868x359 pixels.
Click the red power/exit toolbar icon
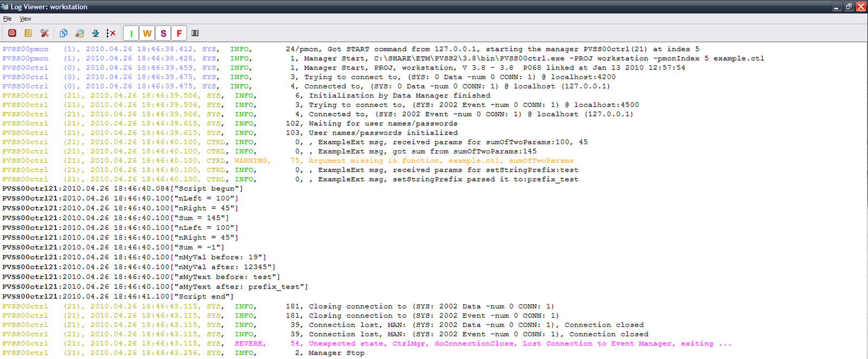click(12, 33)
